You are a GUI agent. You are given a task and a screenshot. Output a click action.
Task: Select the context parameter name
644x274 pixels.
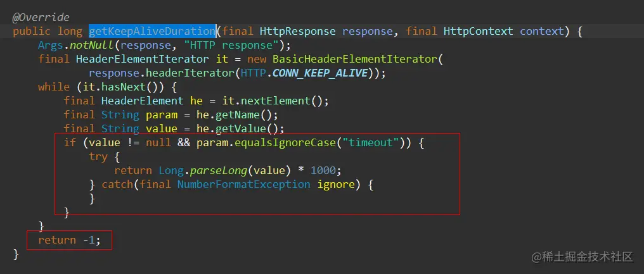click(542, 31)
